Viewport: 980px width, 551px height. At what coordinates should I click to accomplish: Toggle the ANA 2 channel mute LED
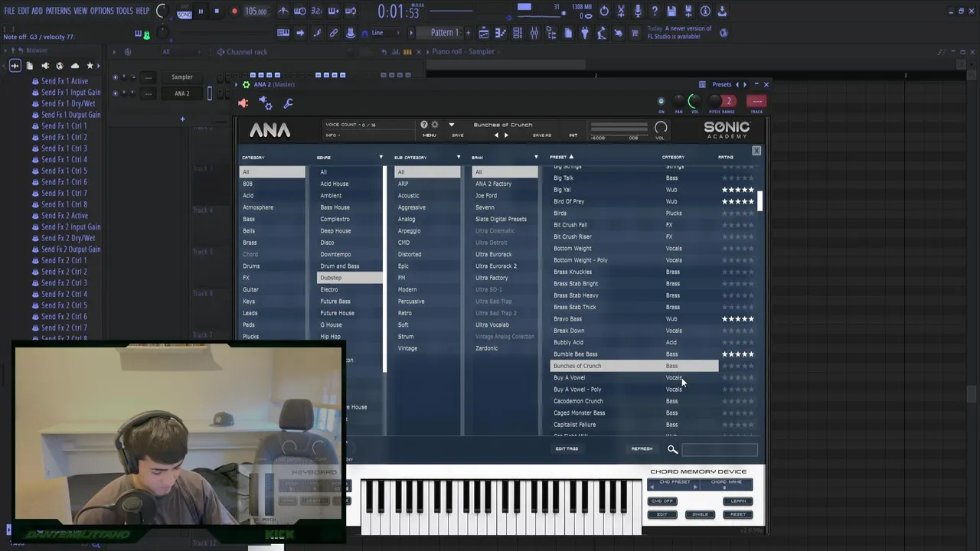click(x=115, y=93)
